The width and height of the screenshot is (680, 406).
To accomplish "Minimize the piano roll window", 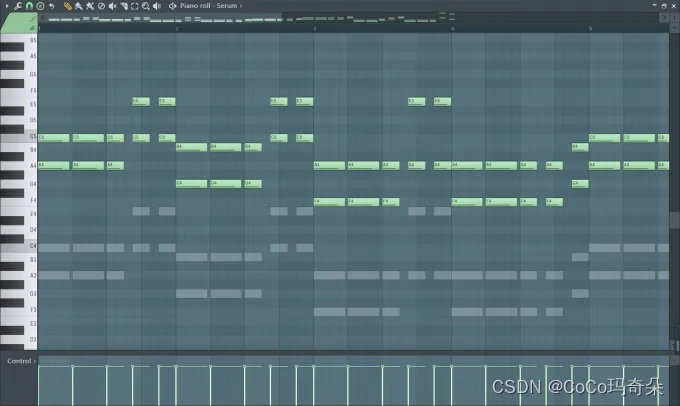I will (x=654, y=6).
